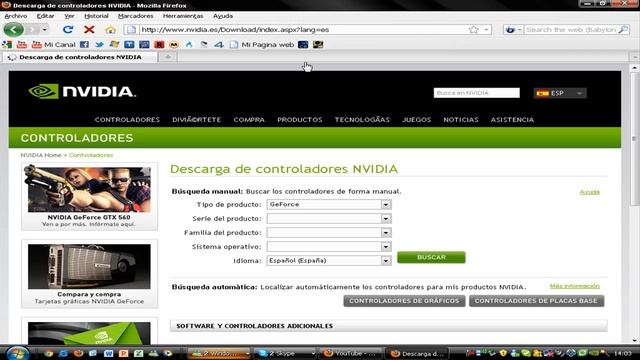Click the browser URL address field
The width and height of the screenshot is (640, 360).
[x=304, y=30]
